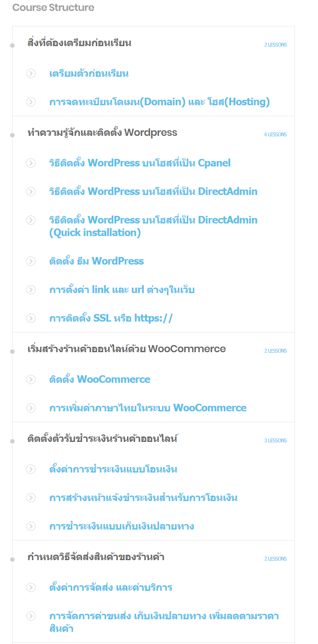
Task: Open lesson วิธีติดตั้ง WordPress บนโฮสที่เป็น DirectAdmin
Action: (x=153, y=192)
